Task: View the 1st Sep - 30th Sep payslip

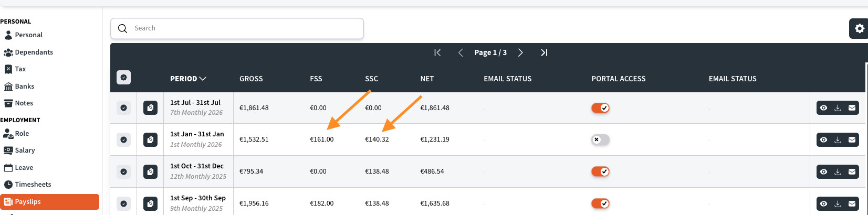Action: tap(824, 204)
